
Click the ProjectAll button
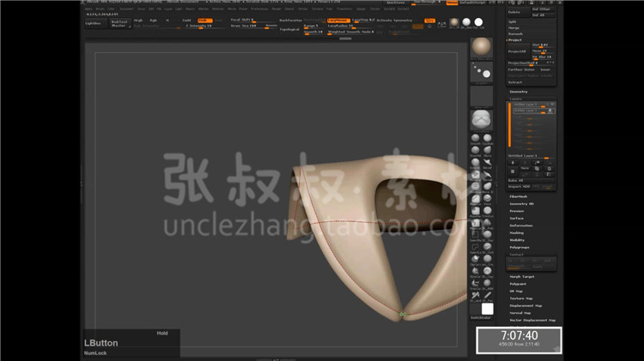tap(517, 51)
